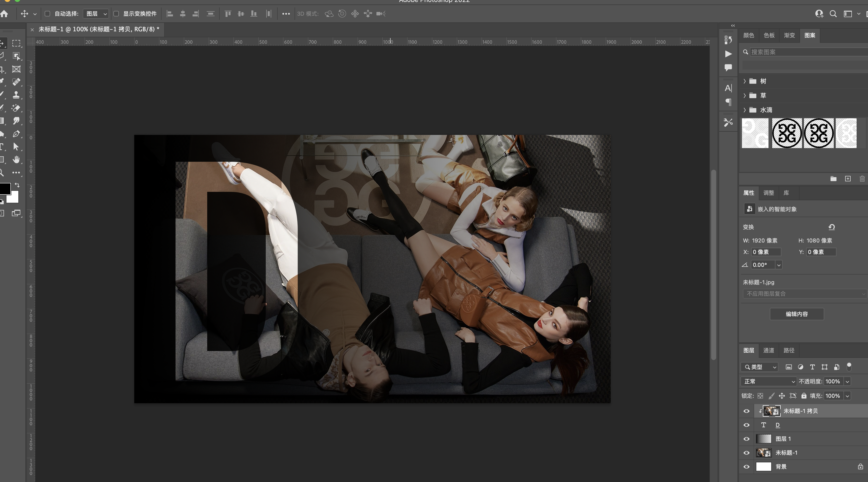This screenshot has width=868, height=482.
Task: Enable the 自动选择 checkbox
Action: click(47, 14)
